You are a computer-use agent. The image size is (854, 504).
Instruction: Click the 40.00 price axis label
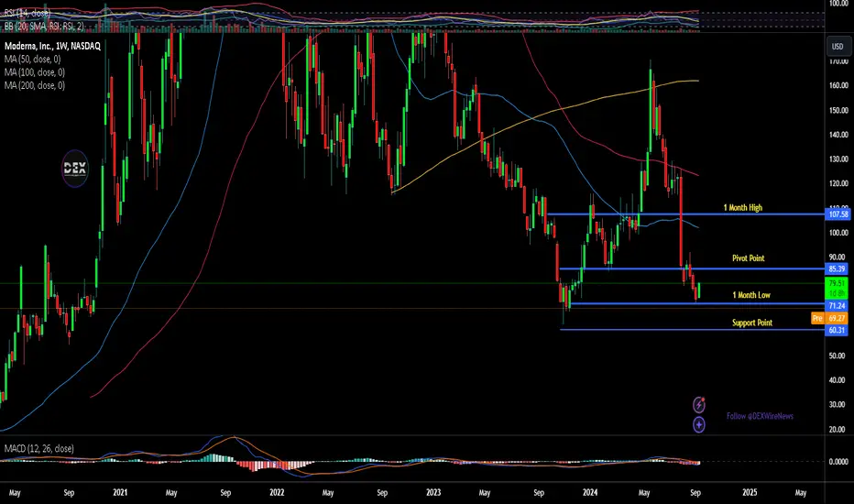pyautogui.click(x=838, y=380)
